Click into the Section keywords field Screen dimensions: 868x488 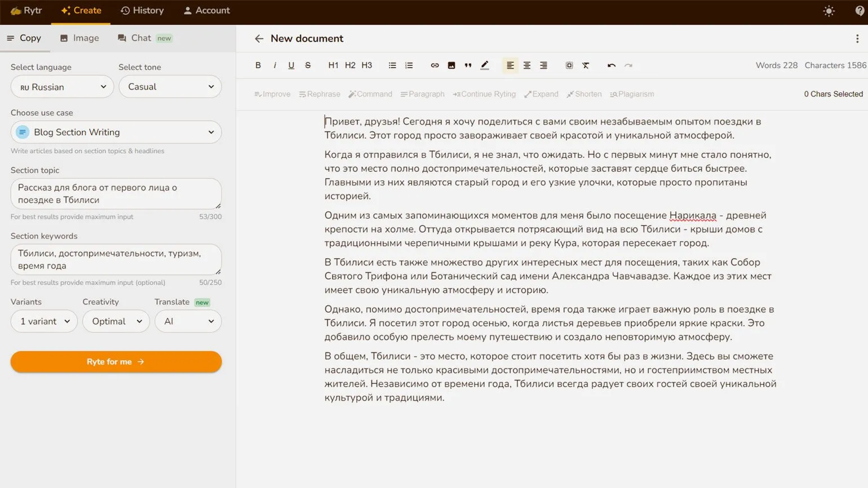[116, 259]
